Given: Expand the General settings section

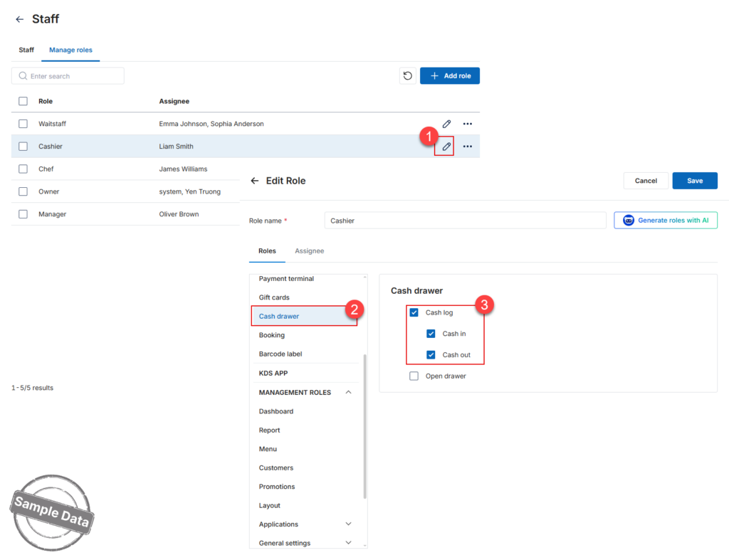Looking at the screenshot, I should (348, 543).
